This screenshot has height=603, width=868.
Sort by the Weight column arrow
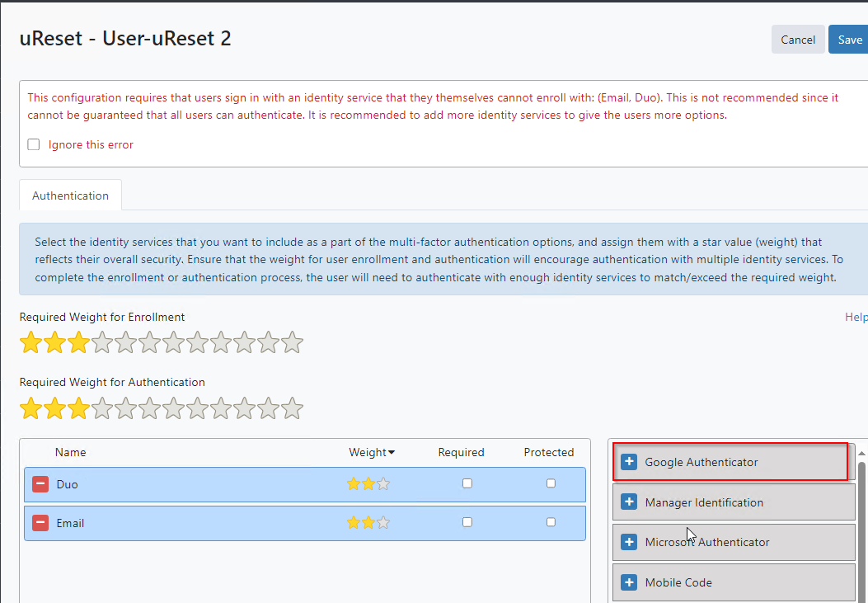coord(392,452)
